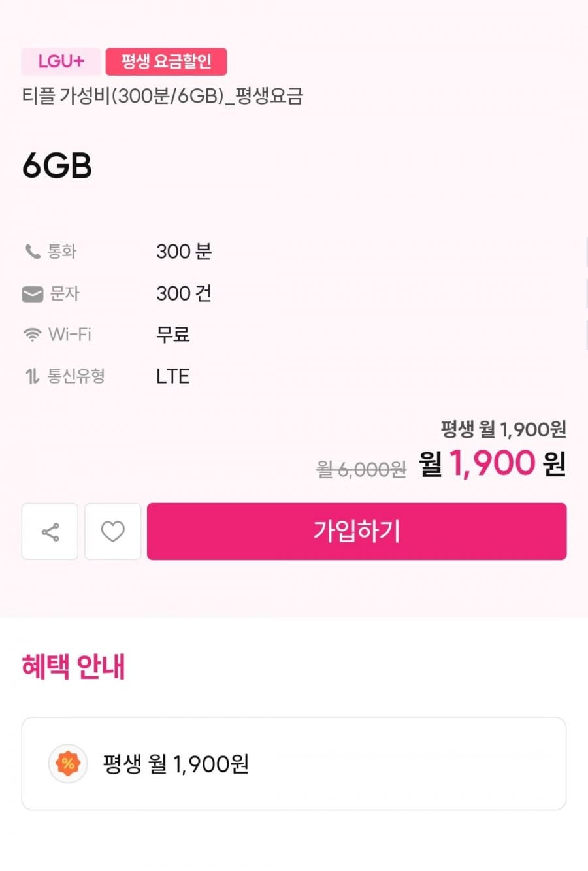
Task: Click the envelope message icon
Action: point(33,294)
